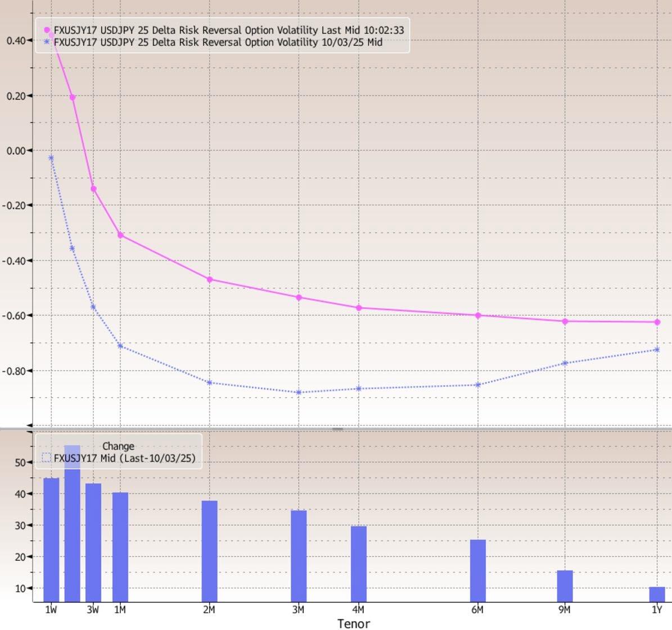Select the blue asterisk point at 3M tenor
The height and width of the screenshot is (630, 672).
click(x=299, y=393)
